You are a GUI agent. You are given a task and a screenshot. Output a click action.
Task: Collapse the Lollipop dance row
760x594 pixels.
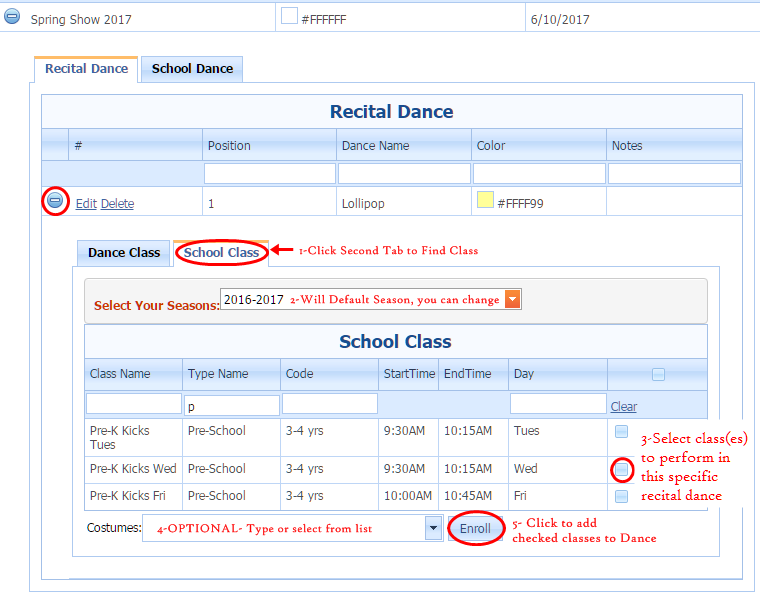coord(55,200)
